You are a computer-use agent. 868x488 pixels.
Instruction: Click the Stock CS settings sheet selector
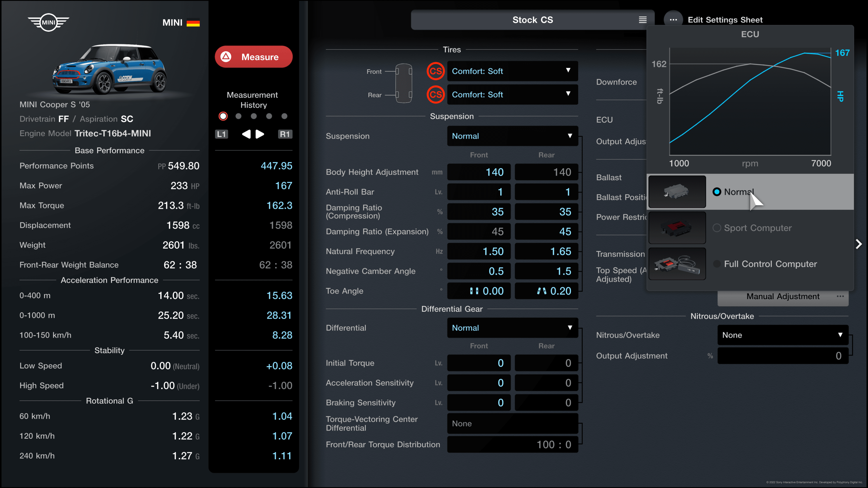click(x=532, y=20)
